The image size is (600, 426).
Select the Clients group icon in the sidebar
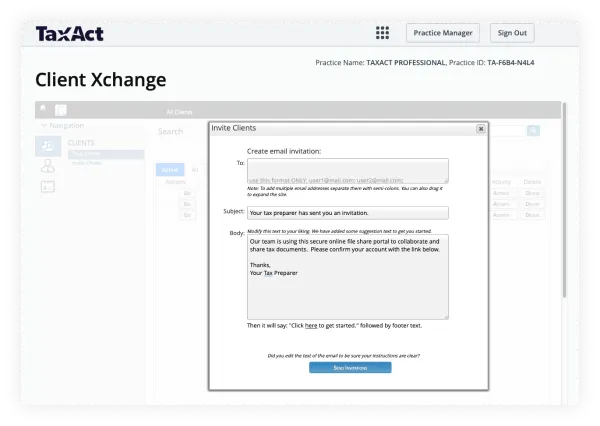coord(48,146)
